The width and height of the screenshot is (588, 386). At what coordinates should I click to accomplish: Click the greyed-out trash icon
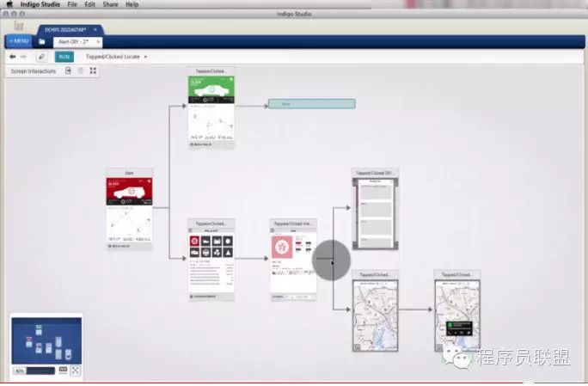pos(80,70)
